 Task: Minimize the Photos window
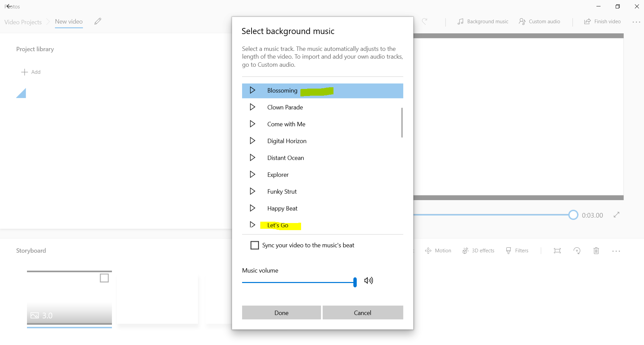pyautogui.click(x=598, y=6)
